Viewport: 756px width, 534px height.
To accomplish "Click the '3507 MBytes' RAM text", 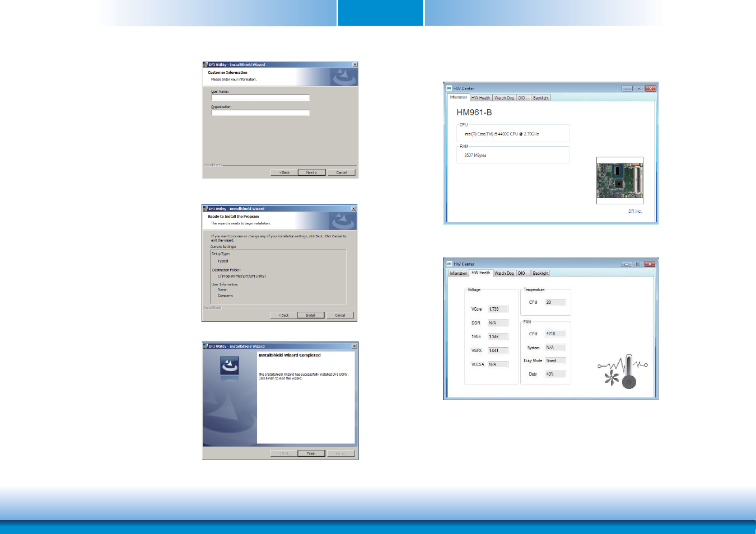I will pyautogui.click(x=475, y=155).
